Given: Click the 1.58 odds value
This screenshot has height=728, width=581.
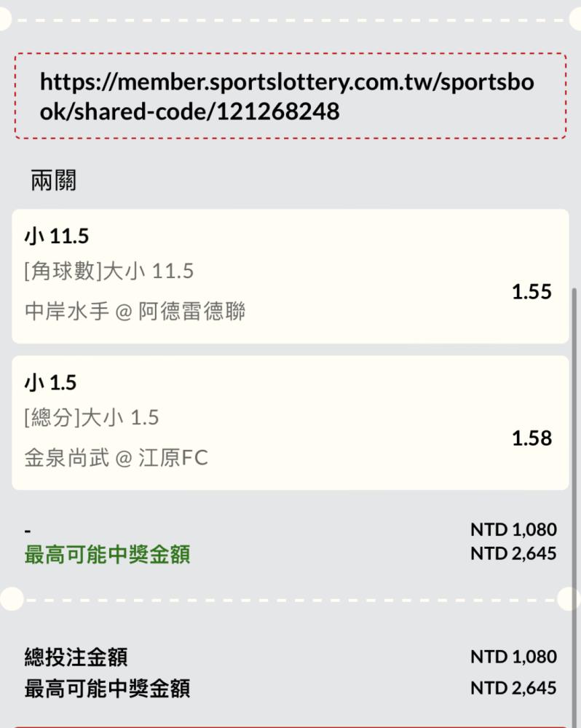Looking at the screenshot, I should pos(531,438).
